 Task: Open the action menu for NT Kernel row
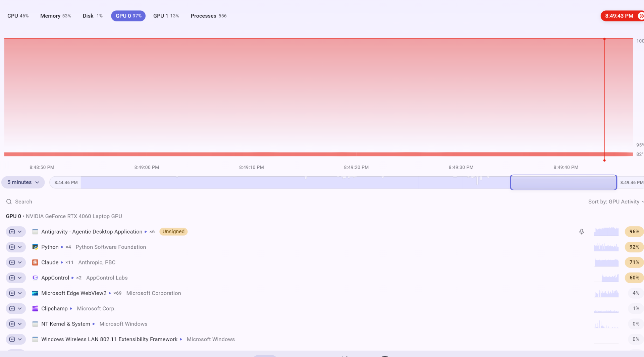pyautogui.click(x=16, y=324)
